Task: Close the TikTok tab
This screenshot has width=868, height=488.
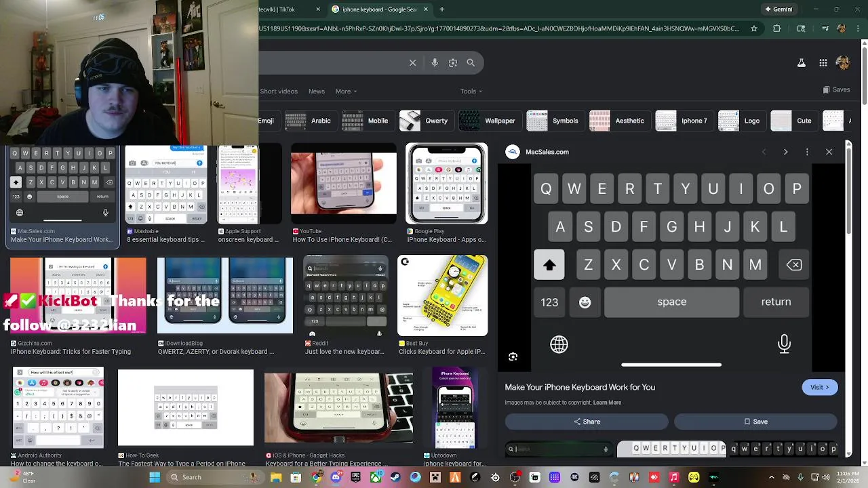Action: click(x=318, y=9)
